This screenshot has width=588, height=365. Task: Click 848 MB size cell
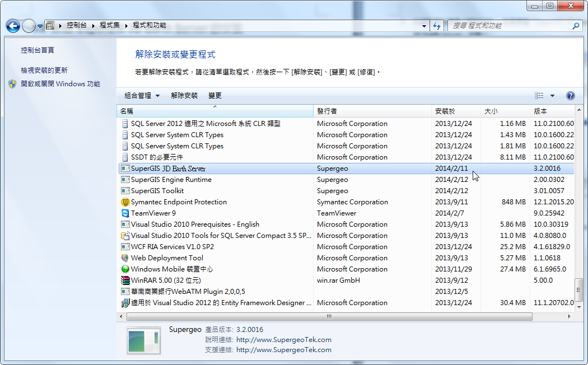(514, 202)
